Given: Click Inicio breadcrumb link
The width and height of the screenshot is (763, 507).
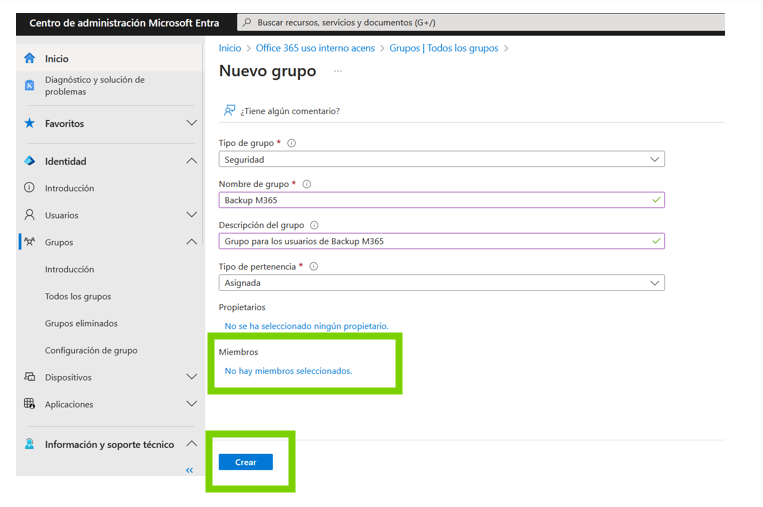Looking at the screenshot, I should 230,48.
